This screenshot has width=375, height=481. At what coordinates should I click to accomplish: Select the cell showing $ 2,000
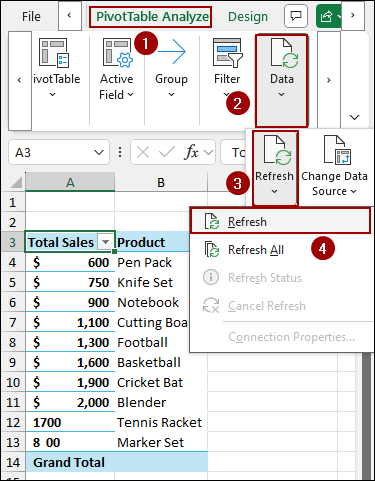pos(70,402)
